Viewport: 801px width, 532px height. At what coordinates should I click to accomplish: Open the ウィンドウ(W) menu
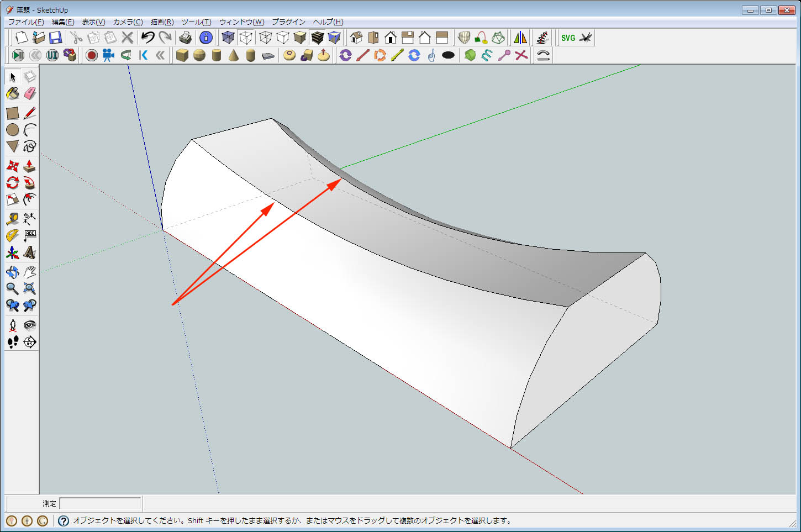(242, 22)
